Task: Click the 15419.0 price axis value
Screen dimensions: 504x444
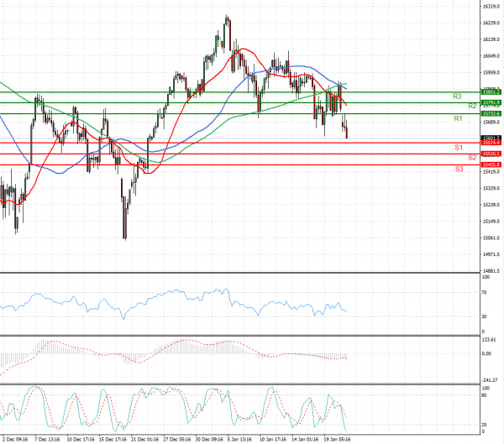Action: pos(491,172)
